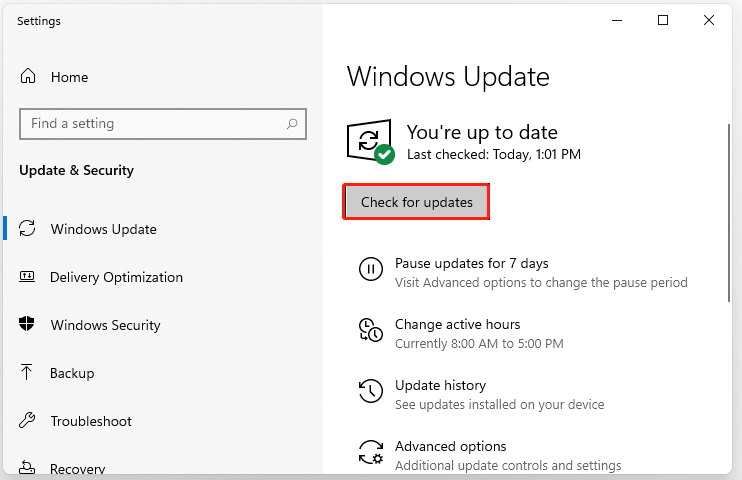Click the Backup upward arrow icon
This screenshot has height=480, width=742.
(x=26, y=372)
